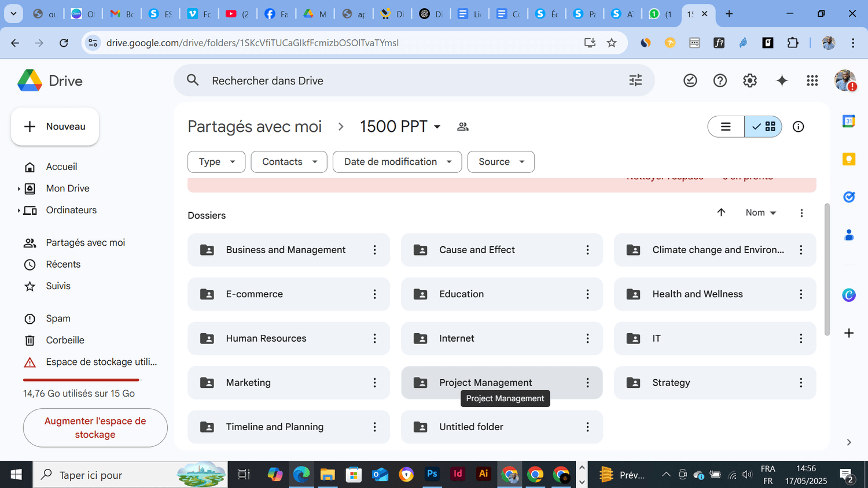Image resolution: width=868 pixels, height=488 pixels.
Task: Open the Date de modification filter dropdown
Action: [397, 162]
